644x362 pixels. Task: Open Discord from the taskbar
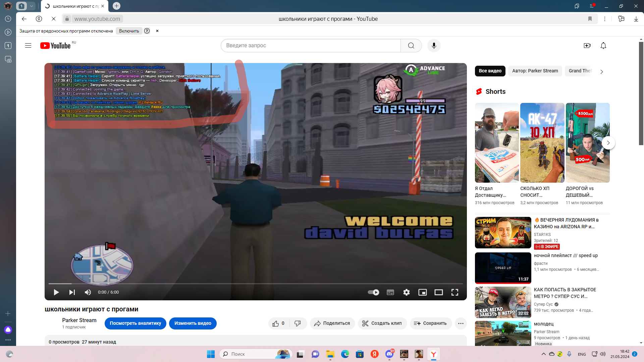click(389, 354)
